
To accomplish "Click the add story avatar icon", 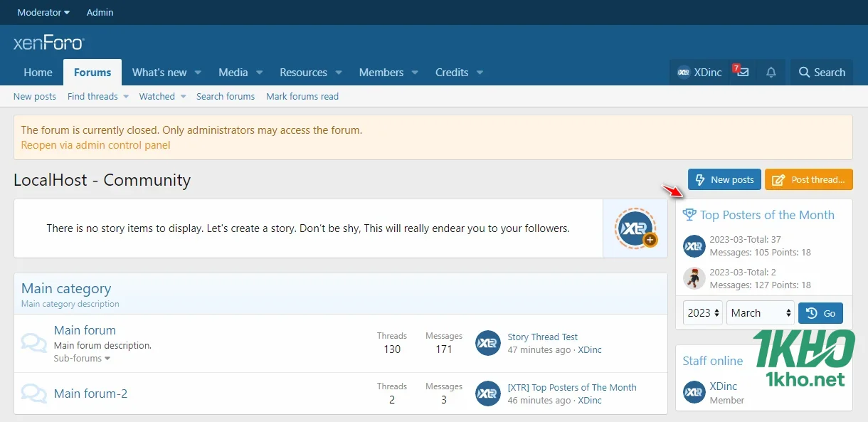I will (635, 228).
